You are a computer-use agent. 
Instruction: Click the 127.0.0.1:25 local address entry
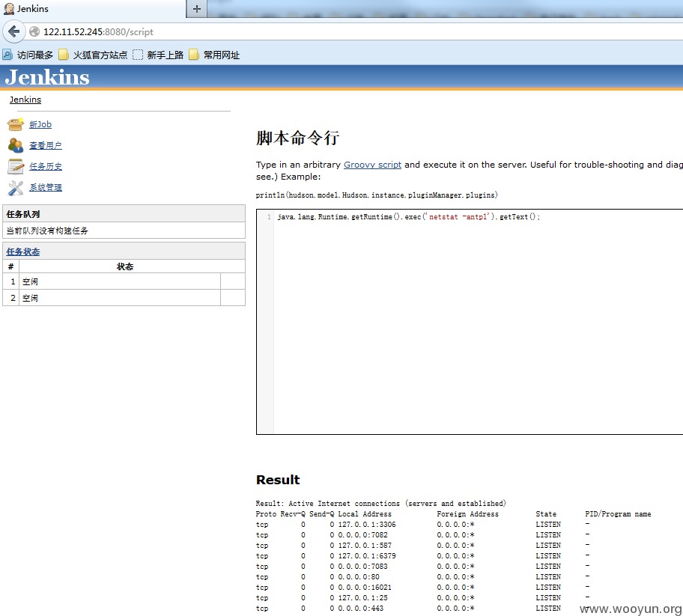(362, 598)
